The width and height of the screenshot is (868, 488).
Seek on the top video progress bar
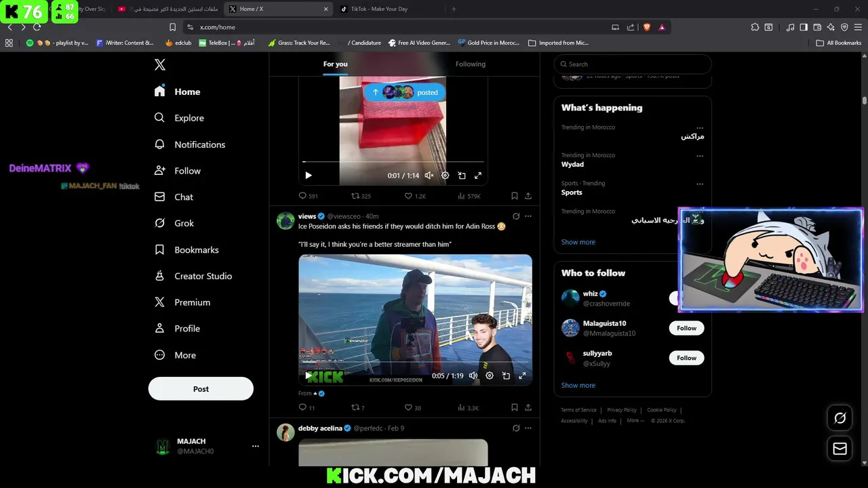coord(393,162)
